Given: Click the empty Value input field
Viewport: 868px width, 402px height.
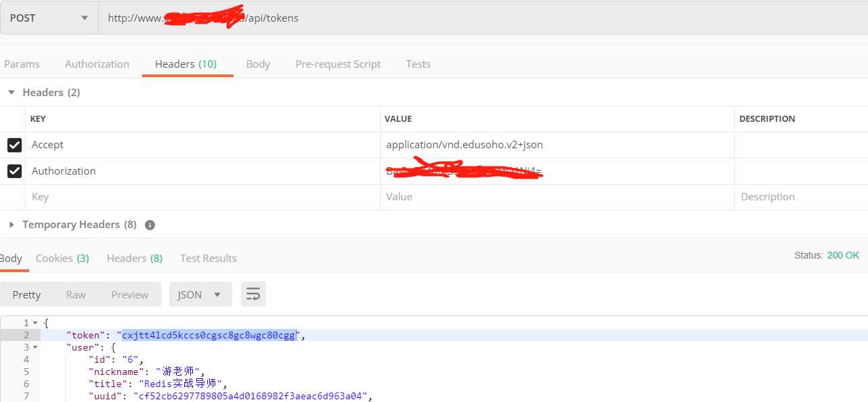Looking at the screenshot, I should coord(557,197).
